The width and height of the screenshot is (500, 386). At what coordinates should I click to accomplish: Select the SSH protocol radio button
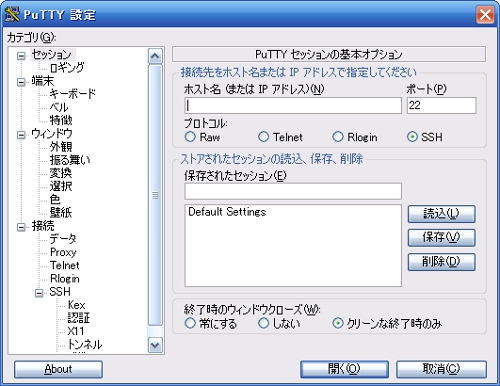tap(412, 137)
